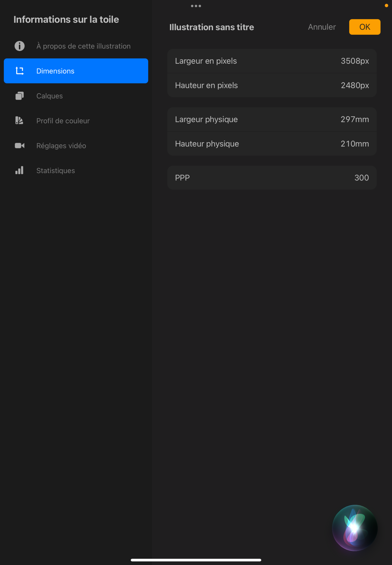
Task: Click the Statistiques bar chart icon
Action: tap(19, 170)
